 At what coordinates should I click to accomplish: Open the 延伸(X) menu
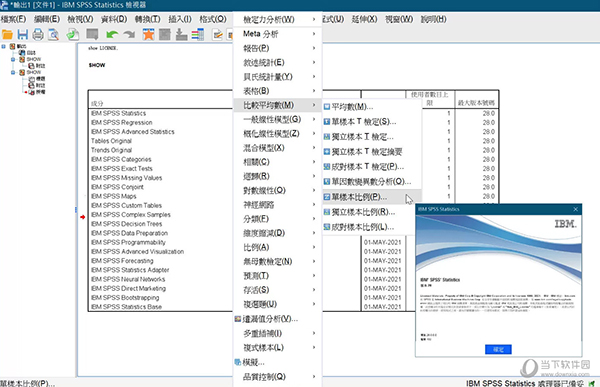(364, 19)
